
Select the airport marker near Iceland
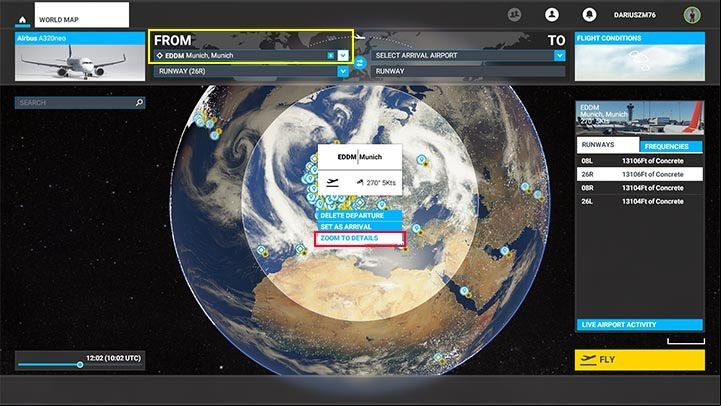[214, 135]
